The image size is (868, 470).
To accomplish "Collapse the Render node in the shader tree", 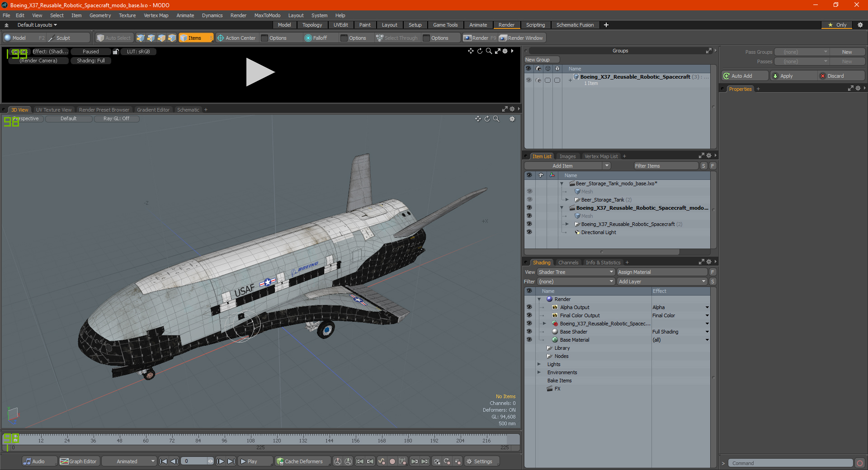I will tap(539, 299).
